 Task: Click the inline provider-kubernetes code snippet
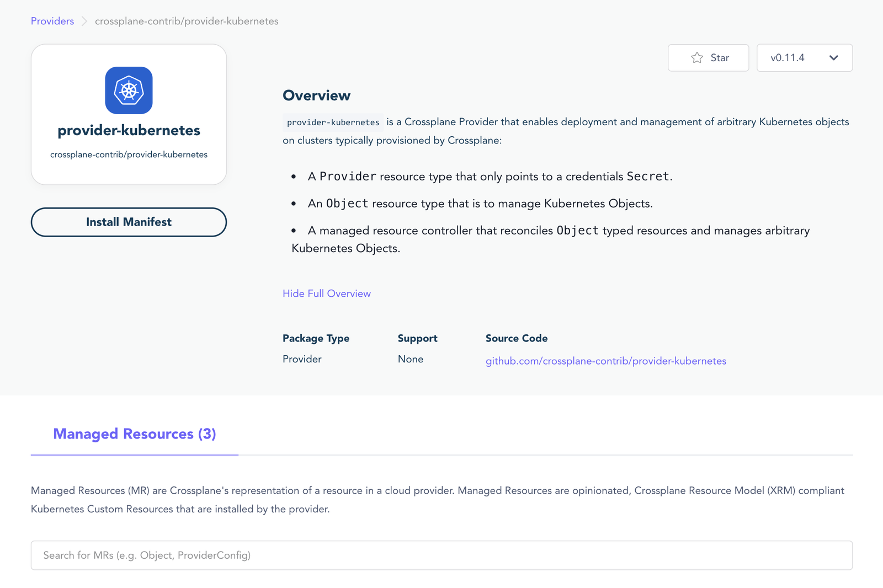pyautogui.click(x=332, y=122)
